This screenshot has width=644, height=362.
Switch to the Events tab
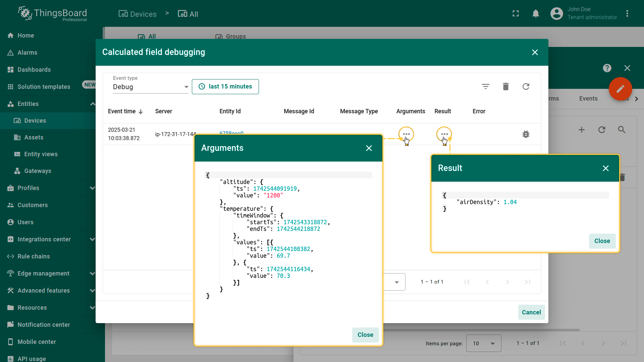coord(588,99)
